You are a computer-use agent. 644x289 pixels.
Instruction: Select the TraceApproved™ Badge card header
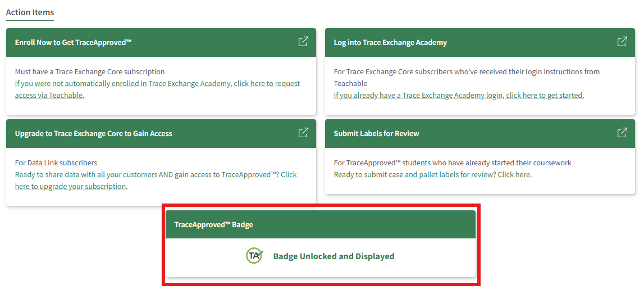214,224
